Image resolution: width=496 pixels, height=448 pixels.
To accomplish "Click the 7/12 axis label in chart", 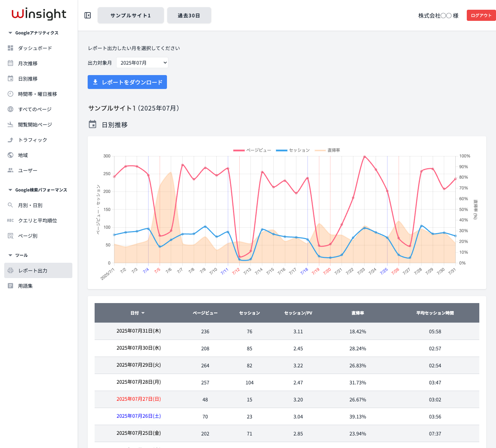I will pos(236,271).
